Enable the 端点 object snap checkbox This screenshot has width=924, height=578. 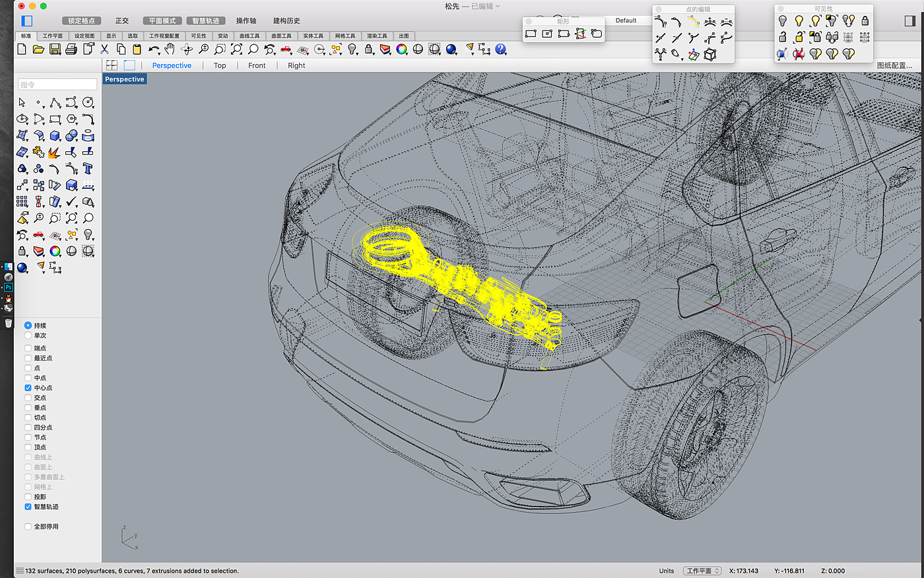[28, 348]
